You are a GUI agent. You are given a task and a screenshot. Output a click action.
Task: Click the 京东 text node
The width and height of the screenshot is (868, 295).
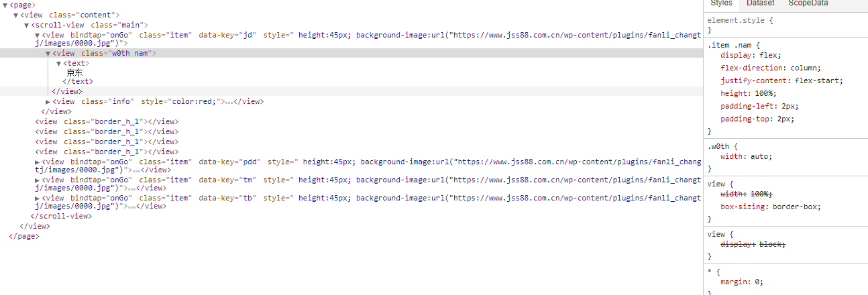tap(74, 72)
